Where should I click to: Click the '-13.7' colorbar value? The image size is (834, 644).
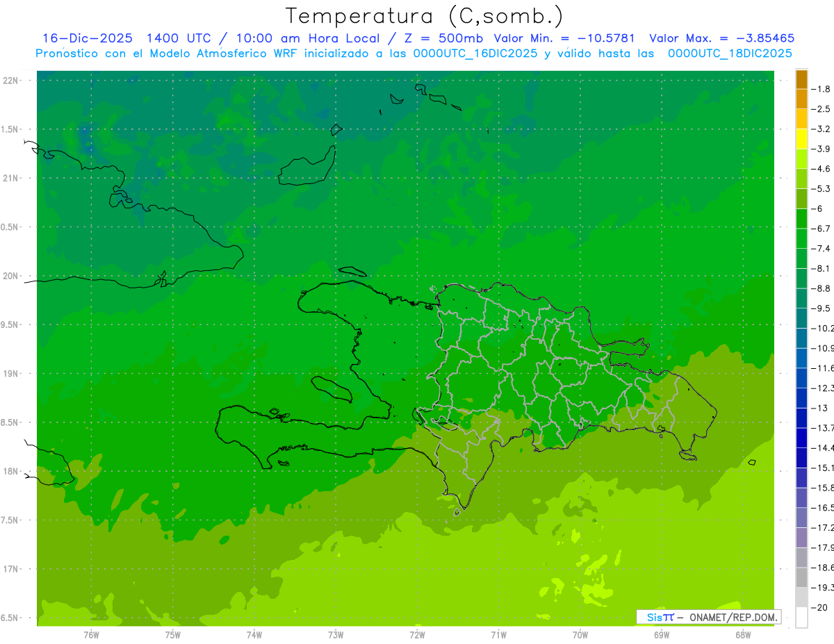pyautogui.click(x=823, y=427)
